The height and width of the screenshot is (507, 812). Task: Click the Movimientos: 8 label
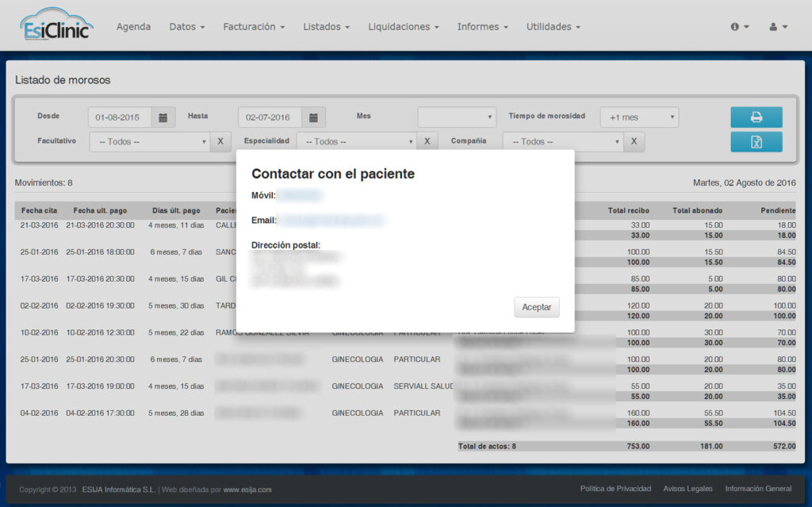[x=44, y=182]
